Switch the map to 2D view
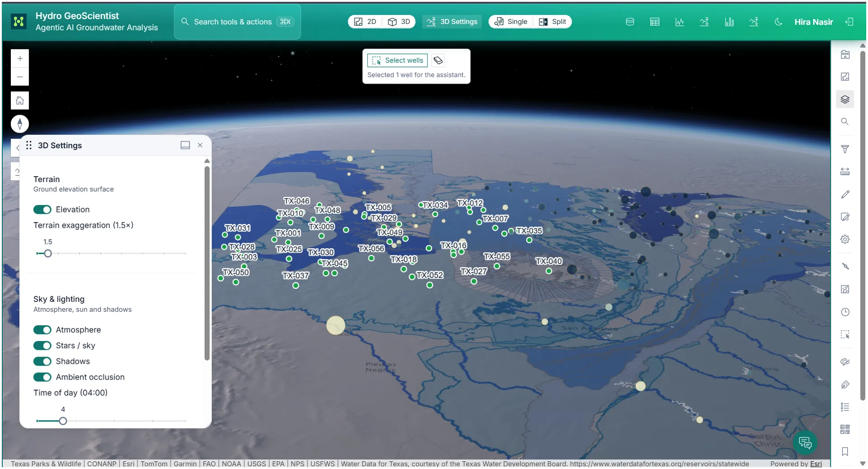This screenshot has height=469, width=868. 365,22
